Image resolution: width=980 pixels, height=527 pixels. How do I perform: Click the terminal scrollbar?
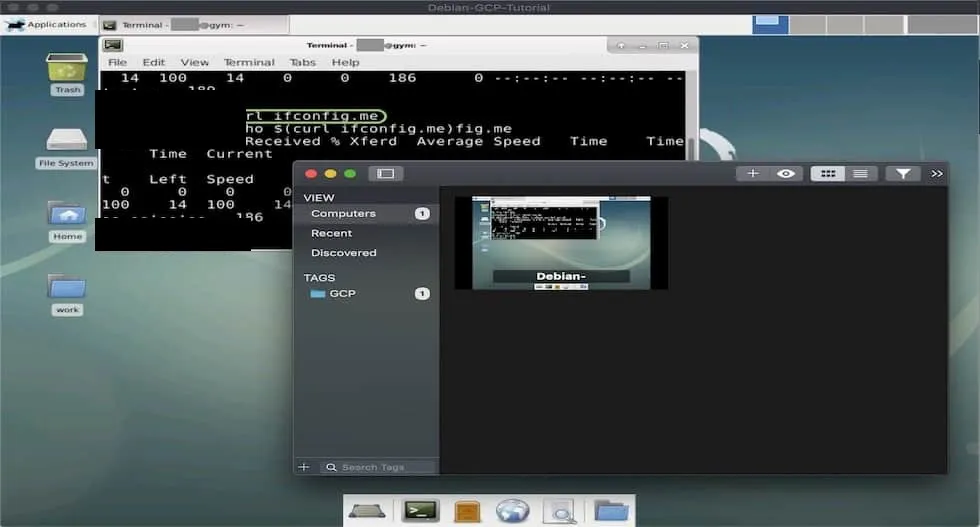point(691,151)
